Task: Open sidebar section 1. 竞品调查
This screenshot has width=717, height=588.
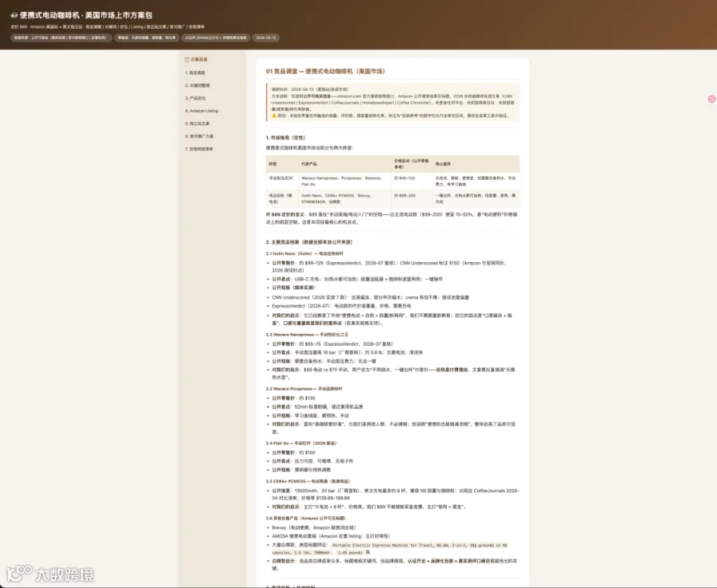Action: (195, 73)
